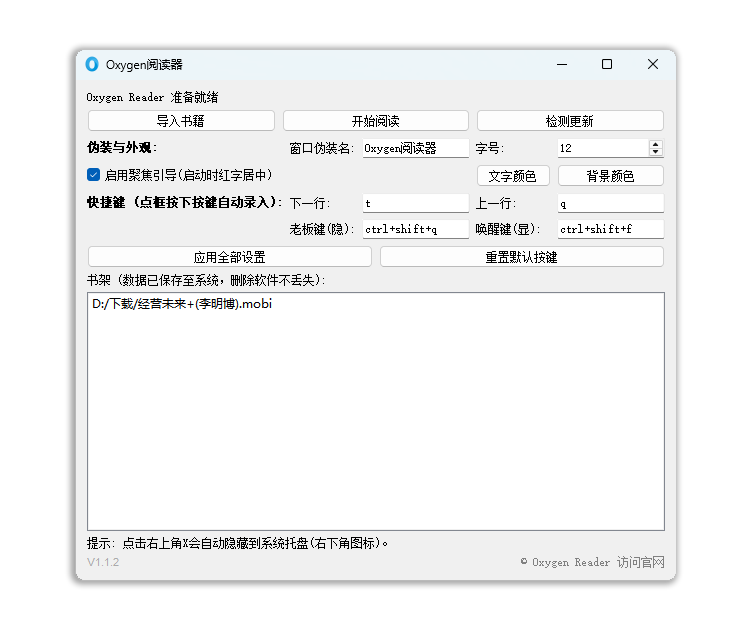Click 重置默认按键 to reset hotkeys

coord(522,257)
